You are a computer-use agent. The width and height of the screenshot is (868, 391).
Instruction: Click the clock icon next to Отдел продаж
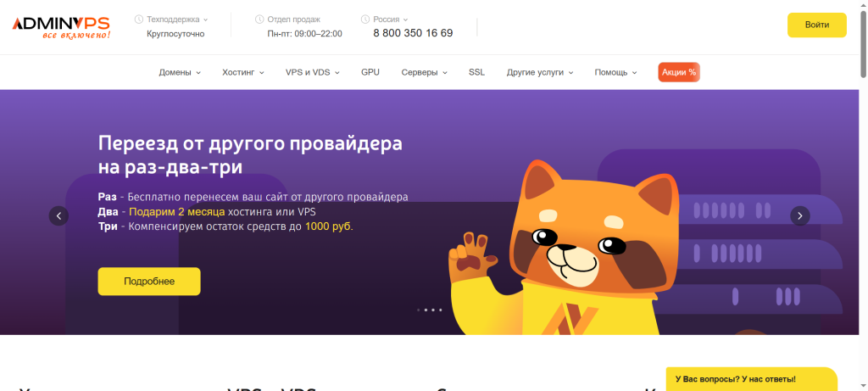pyautogui.click(x=259, y=19)
